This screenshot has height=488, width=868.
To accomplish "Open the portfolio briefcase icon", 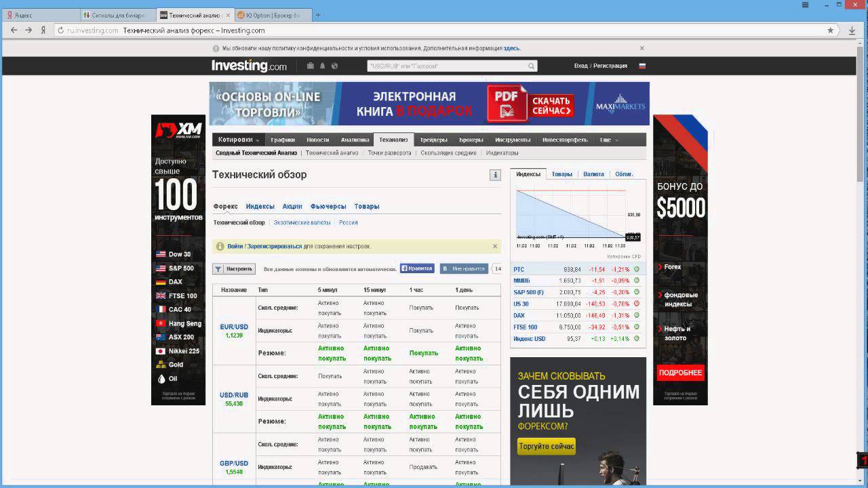I will click(311, 66).
